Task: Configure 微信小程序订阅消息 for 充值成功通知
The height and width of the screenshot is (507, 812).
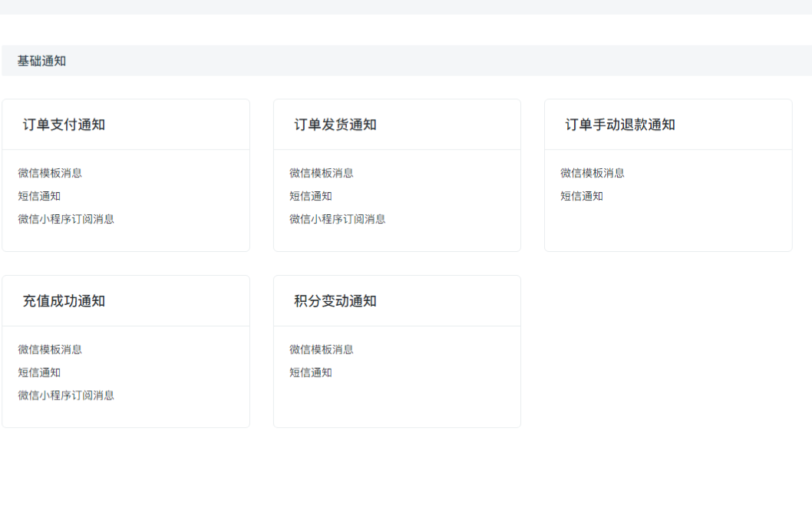Action: 66,396
